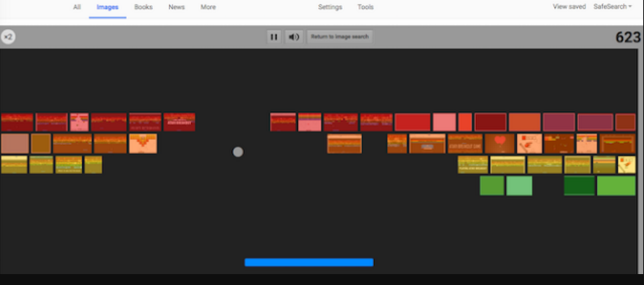Image resolution: width=644 pixels, height=285 pixels.
Task: Click the solid burnt-orange brick in top row
Action: 524,122
